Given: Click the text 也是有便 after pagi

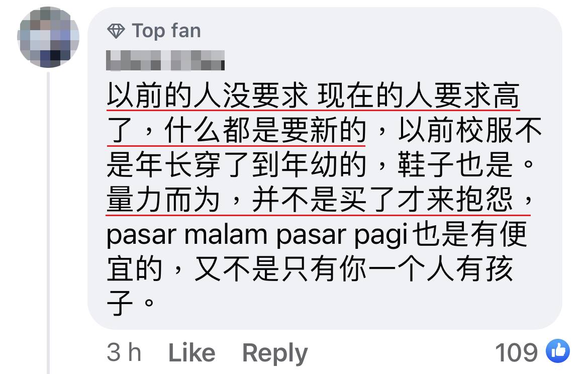Looking at the screenshot, I should [x=469, y=234].
